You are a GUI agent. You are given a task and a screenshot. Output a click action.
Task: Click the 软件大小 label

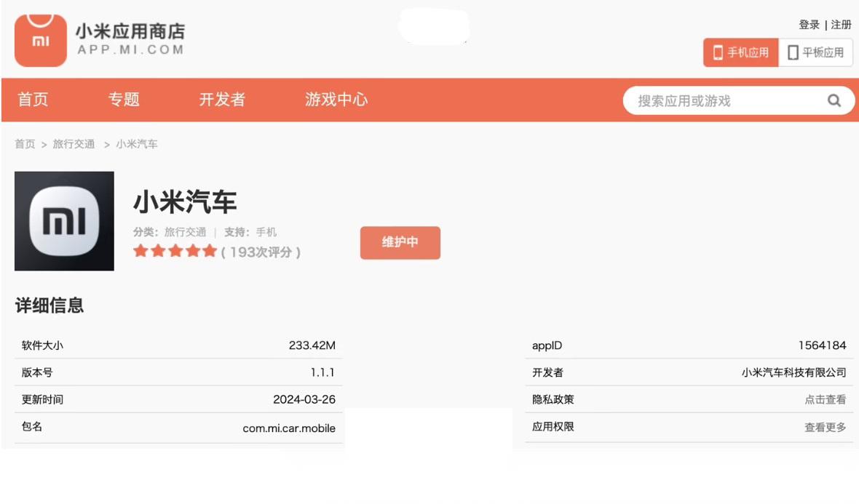[42, 345]
